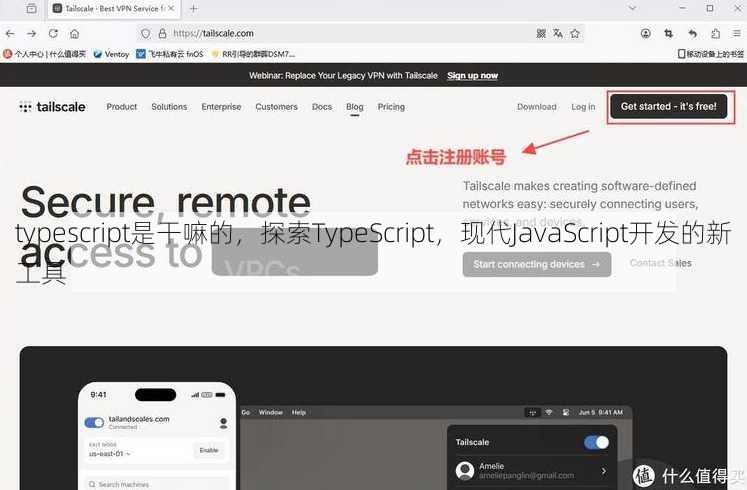Screen dimensions: 747x490
Task: Open the 飞牛私有云 fnOS bookmark
Action: tap(170, 54)
